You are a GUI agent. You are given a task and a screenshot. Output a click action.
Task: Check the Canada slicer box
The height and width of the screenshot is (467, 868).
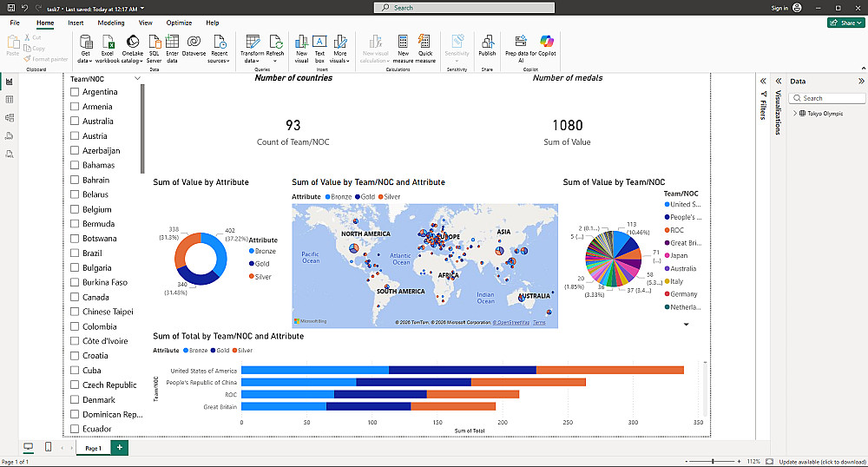[x=75, y=297]
